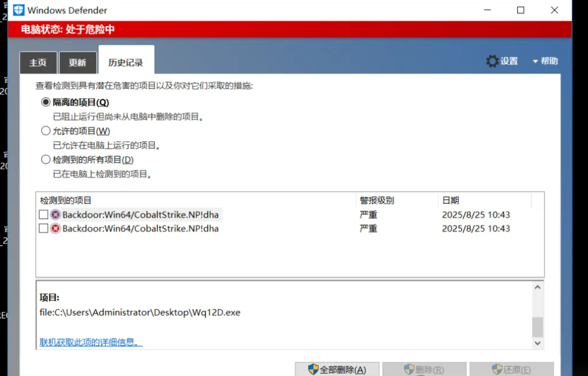Select the 历史记录 tab
The image size is (588, 376).
point(126,60)
